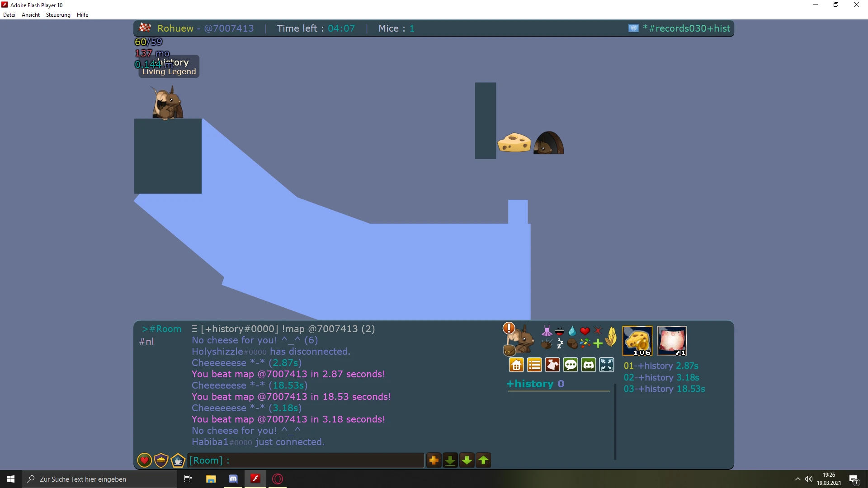
Task: Click the cheese item slot showing 106
Action: pyautogui.click(x=637, y=341)
